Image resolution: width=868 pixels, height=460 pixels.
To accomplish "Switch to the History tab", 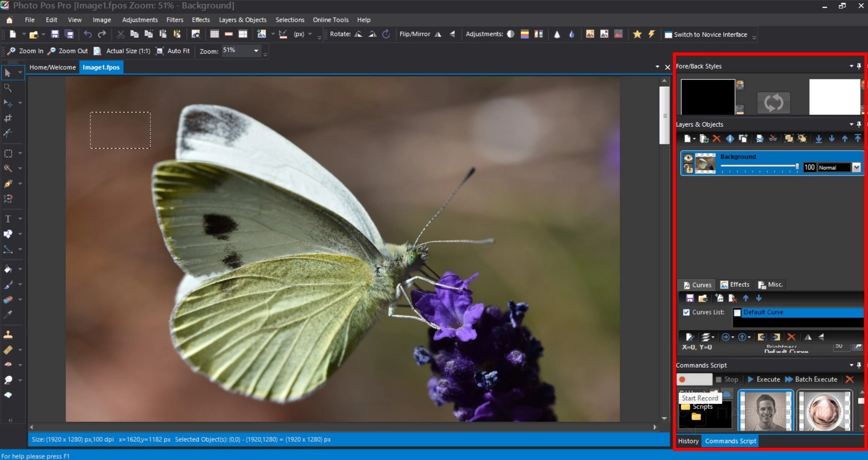I will tap(688, 441).
